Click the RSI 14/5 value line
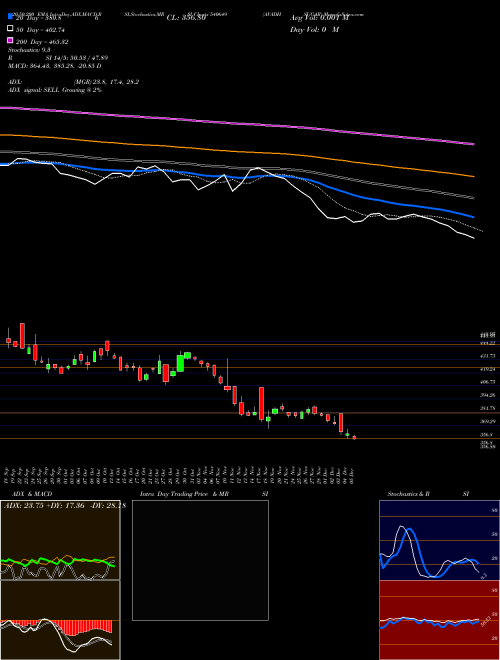 point(59,58)
